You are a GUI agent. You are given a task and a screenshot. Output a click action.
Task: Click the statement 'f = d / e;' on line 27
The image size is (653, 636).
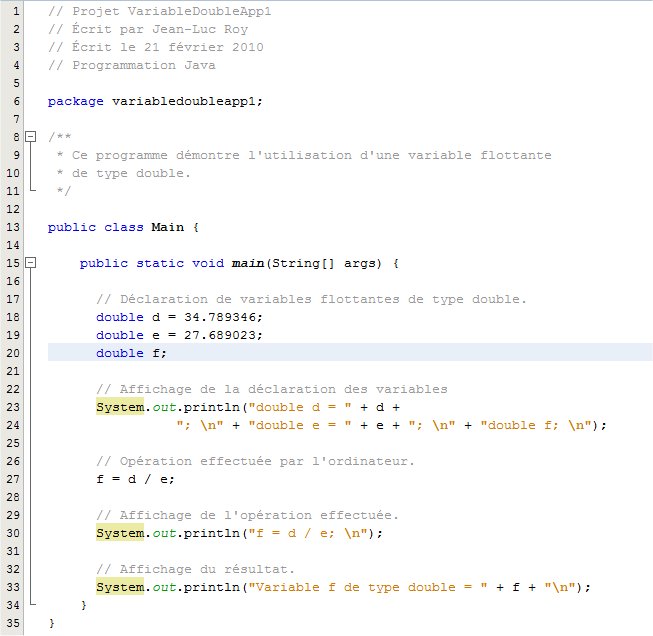(135, 479)
